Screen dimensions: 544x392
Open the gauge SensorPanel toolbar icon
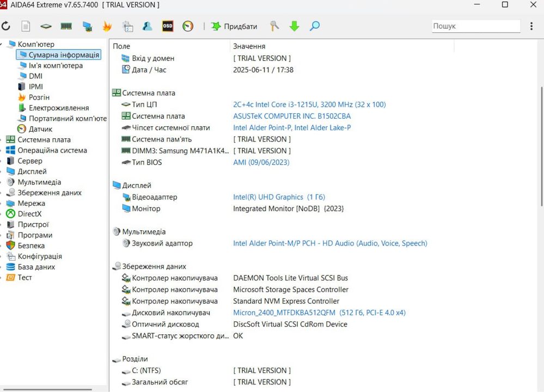pos(188,26)
